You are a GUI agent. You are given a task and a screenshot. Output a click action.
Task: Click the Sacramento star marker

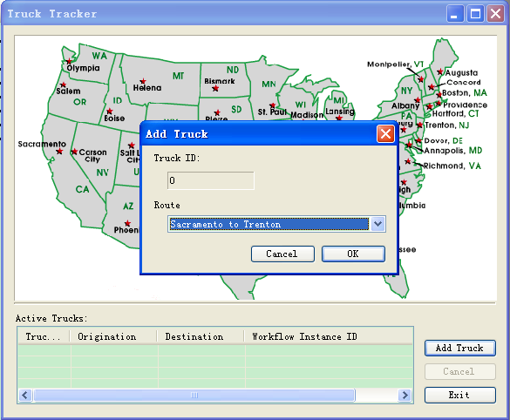59,151
